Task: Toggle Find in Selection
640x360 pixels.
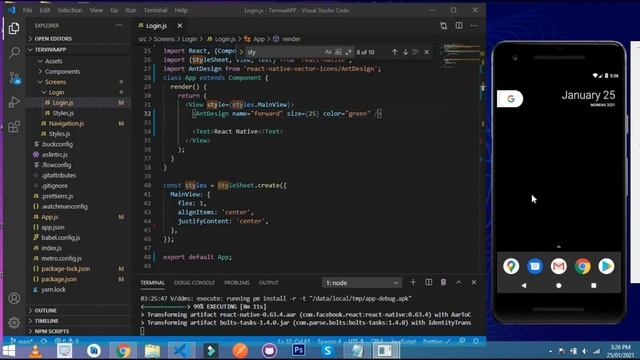Action: pyautogui.click(x=416, y=52)
